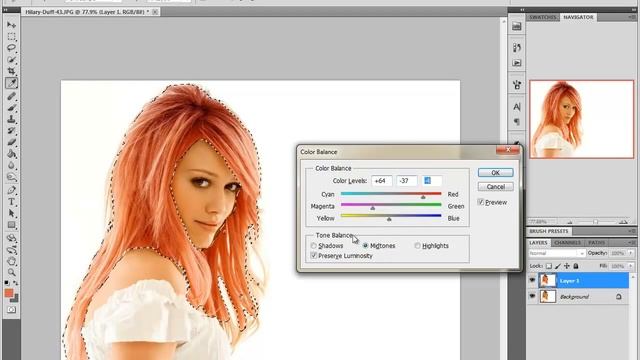
Task: Toggle Quick Mask mode icon
Action: 11,310
